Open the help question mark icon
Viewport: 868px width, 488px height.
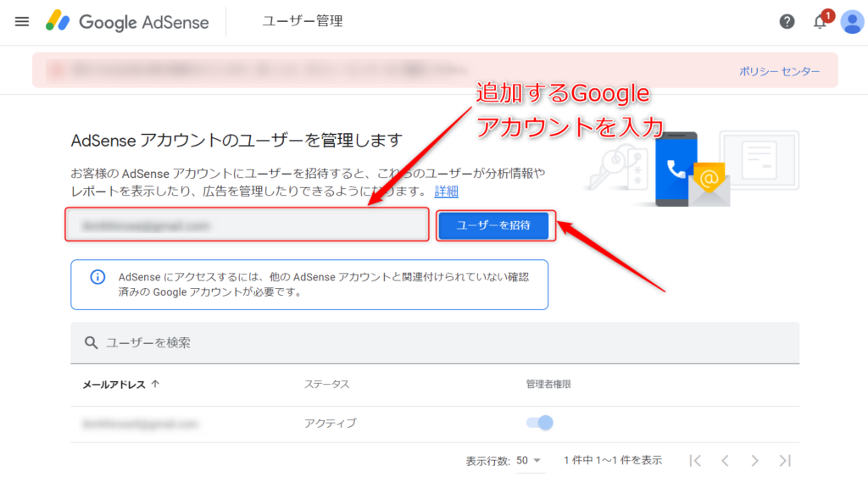click(x=787, y=21)
